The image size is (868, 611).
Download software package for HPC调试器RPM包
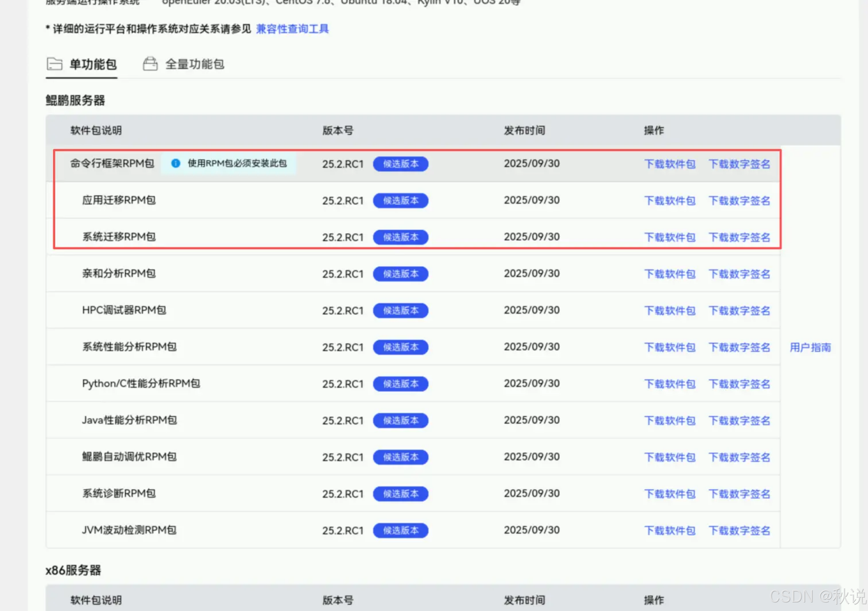670,311
